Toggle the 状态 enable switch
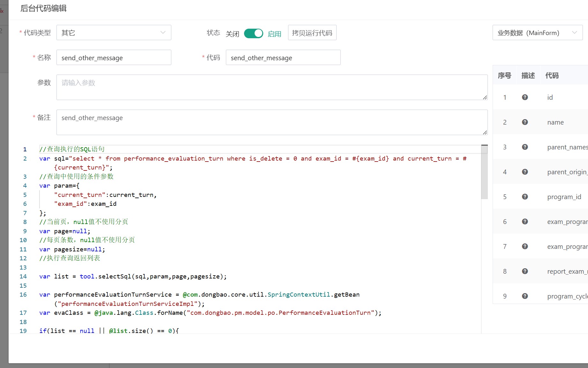 point(253,33)
